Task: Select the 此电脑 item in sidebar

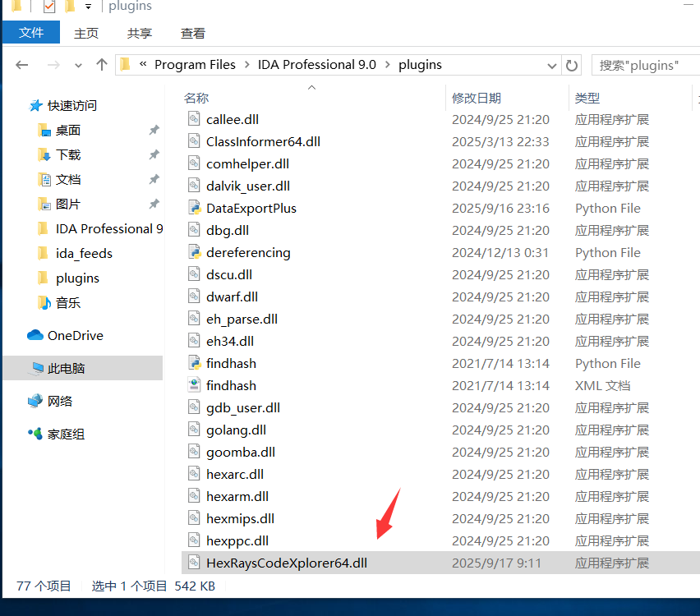Action: [66, 369]
